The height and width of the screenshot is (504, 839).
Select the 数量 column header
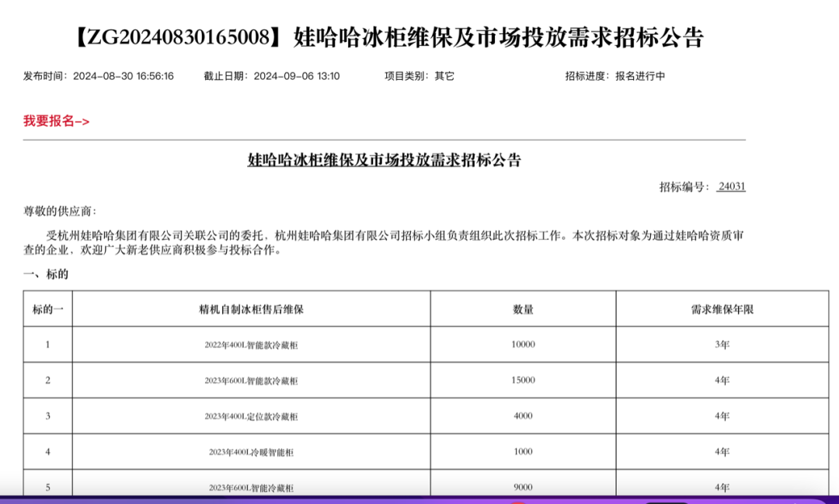(523, 309)
